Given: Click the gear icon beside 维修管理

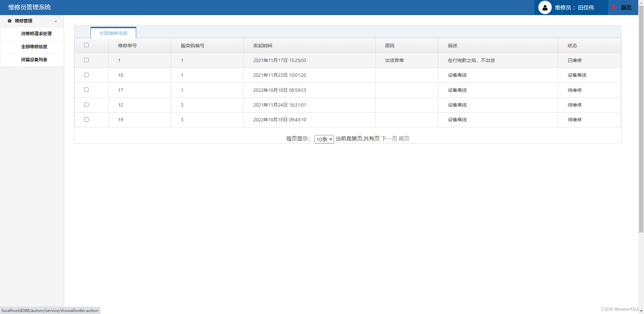Looking at the screenshot, I should [10, 21].
